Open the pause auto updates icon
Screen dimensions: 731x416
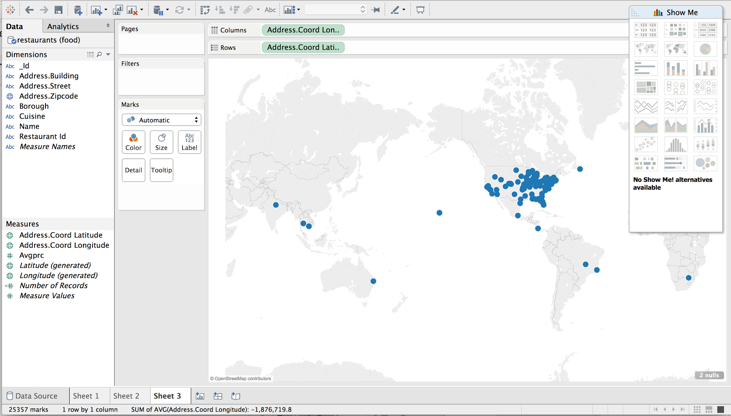point(158,10)
